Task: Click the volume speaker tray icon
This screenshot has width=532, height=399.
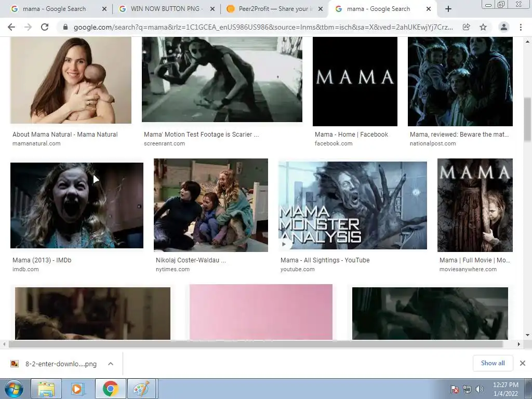Action: [x=479, y=389]
